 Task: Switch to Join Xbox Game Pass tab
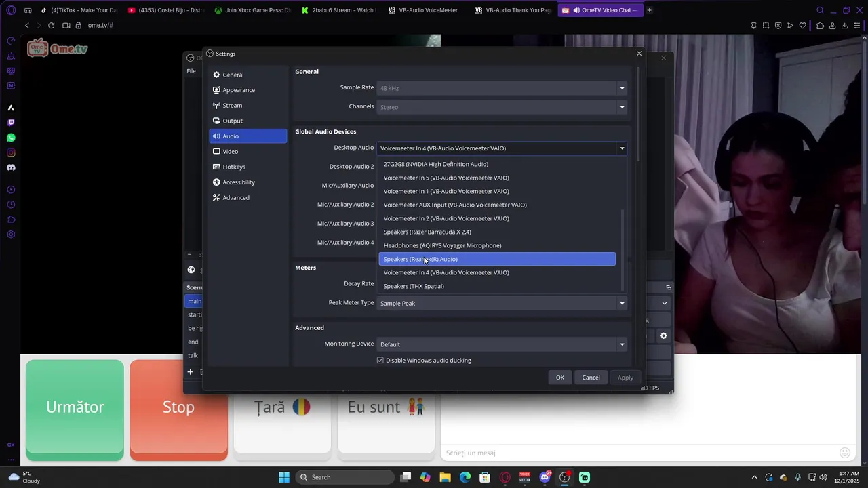pos(252,10)
